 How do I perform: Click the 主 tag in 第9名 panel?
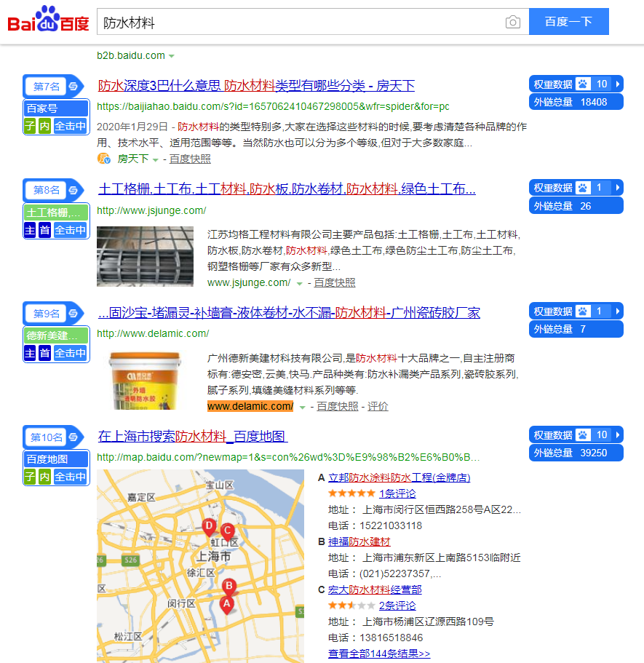pos(30,353)
